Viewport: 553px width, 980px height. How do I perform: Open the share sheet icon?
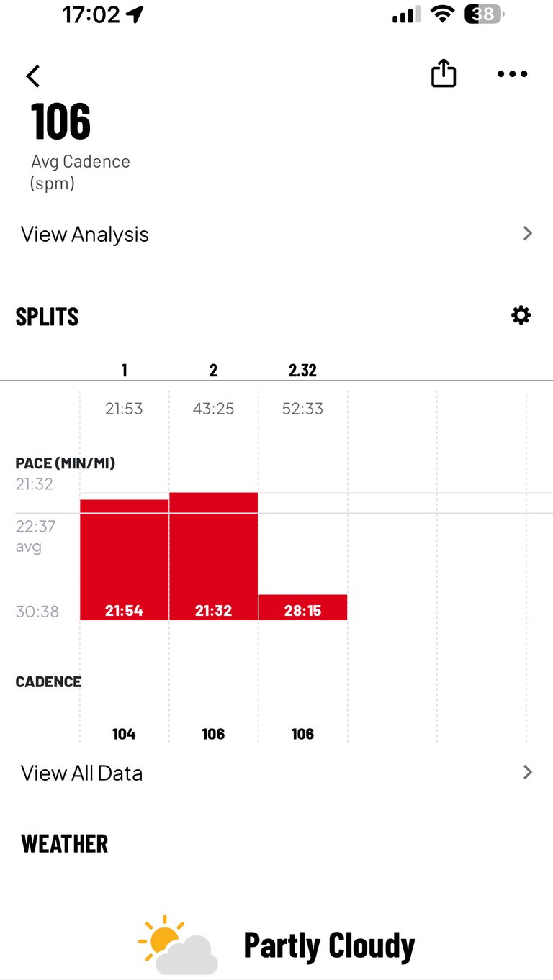coord(444,73)
